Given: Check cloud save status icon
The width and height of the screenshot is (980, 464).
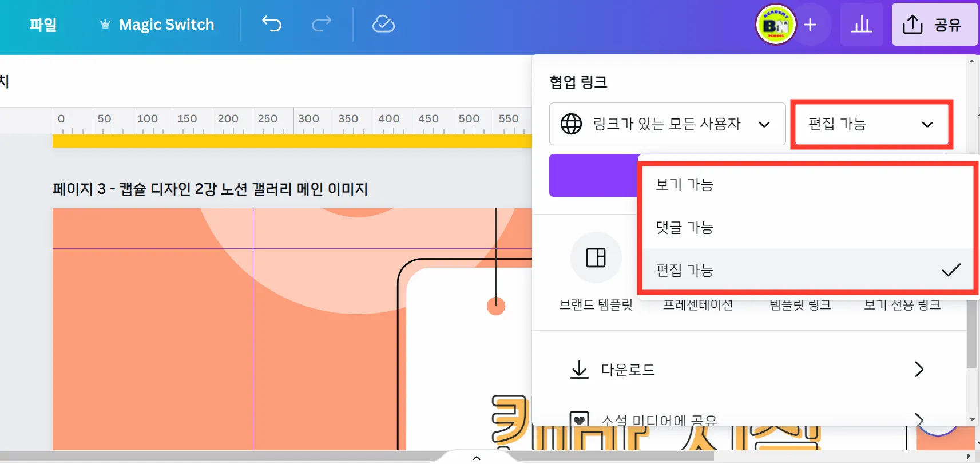Looking at the screenshot, I should pos(383,24).
